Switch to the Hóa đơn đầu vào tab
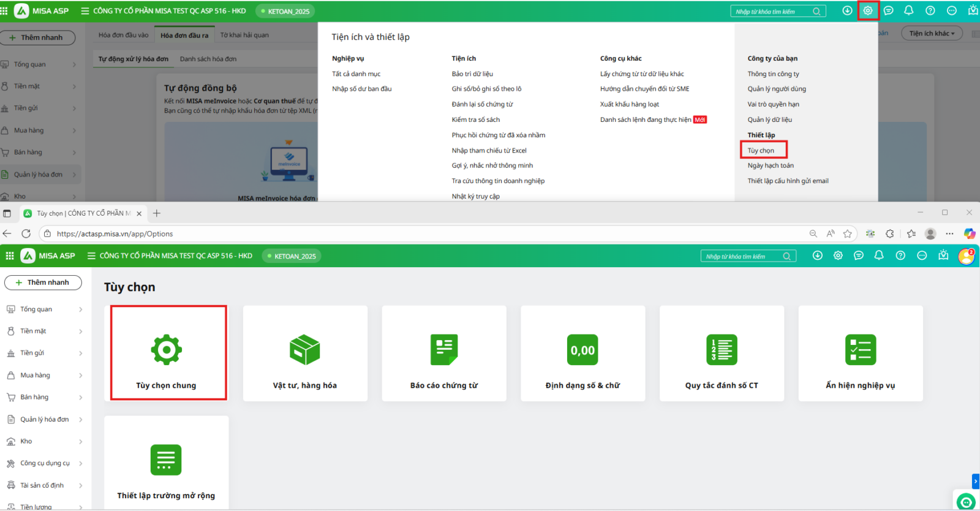This screenshot has height=511, width=980. (123, 35)
